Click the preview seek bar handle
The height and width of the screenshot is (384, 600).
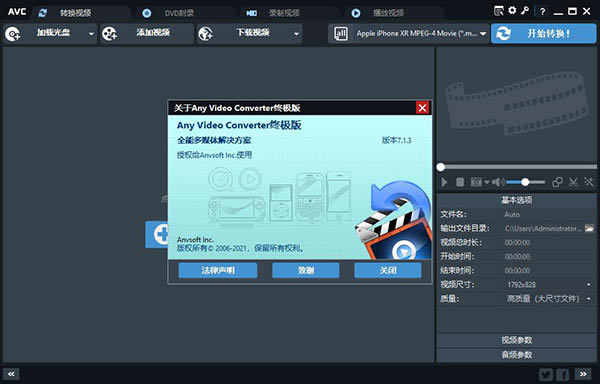[x=441, y=167]
